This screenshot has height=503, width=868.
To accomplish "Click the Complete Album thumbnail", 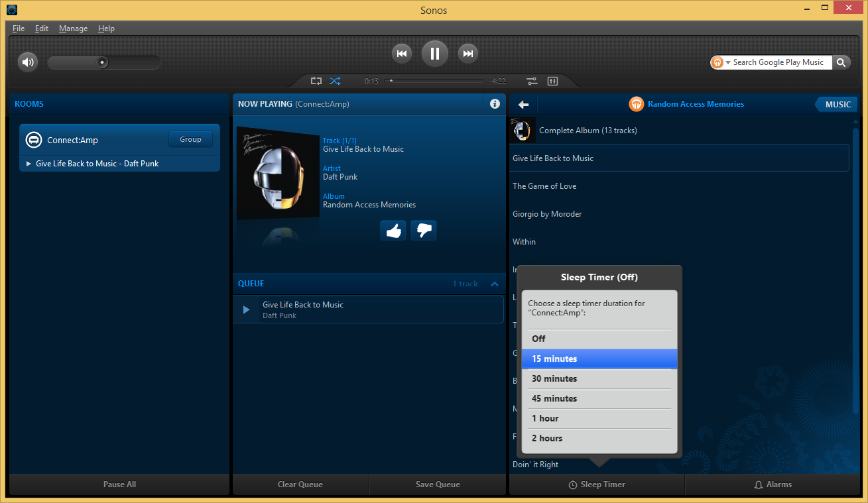I will (x=522, y=130).
